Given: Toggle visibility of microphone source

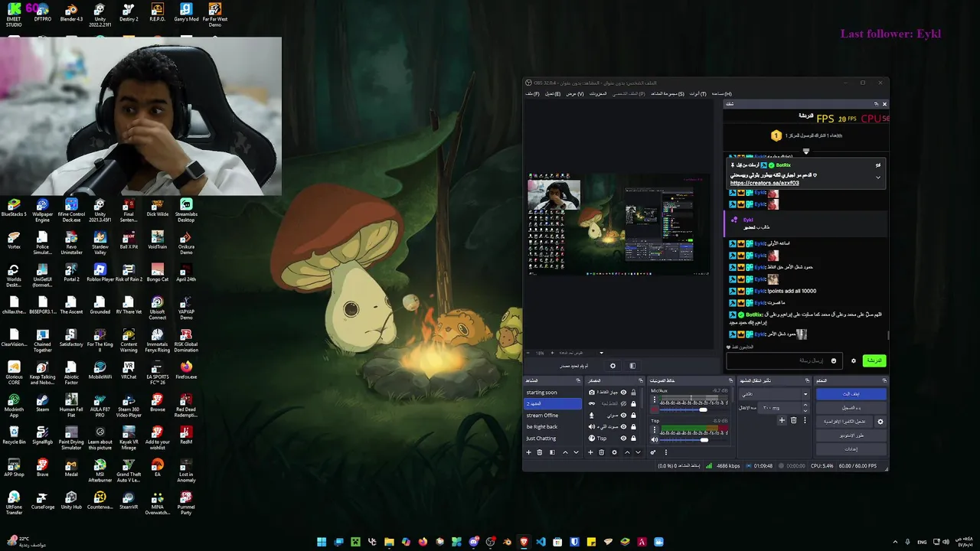Looking at the screenshot, I should (x=623, y=416).
